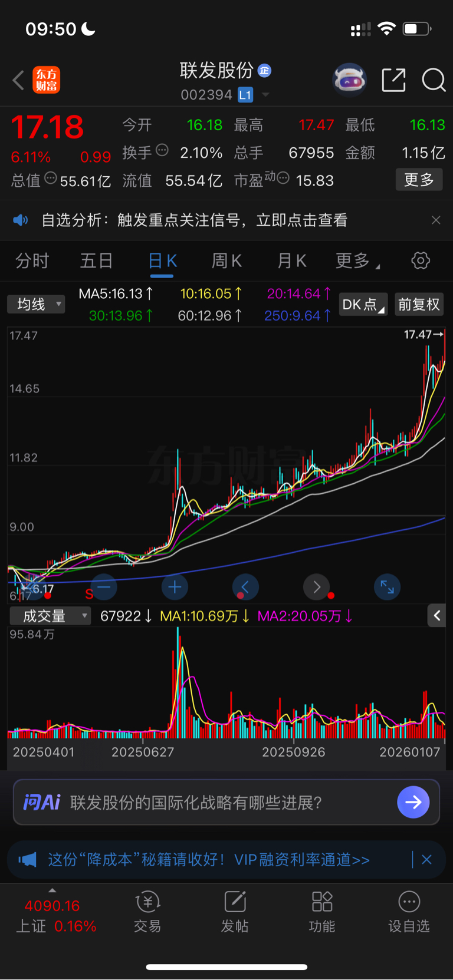This screenshot has width=453, height=980.
Task: Tap the 17.47 high price marker
Action: 423,334
